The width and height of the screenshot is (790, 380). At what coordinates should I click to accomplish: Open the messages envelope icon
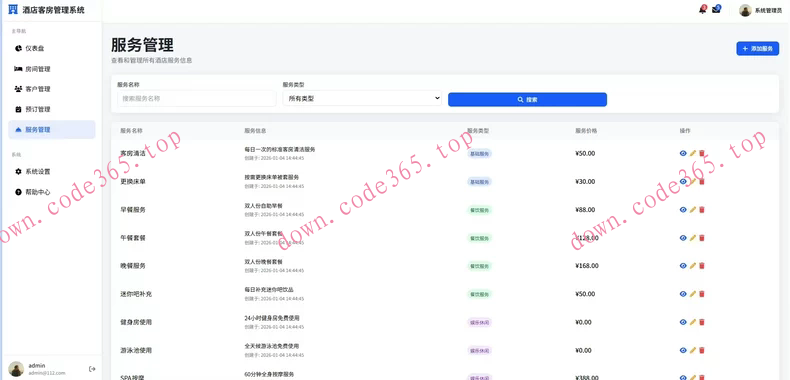716,10
